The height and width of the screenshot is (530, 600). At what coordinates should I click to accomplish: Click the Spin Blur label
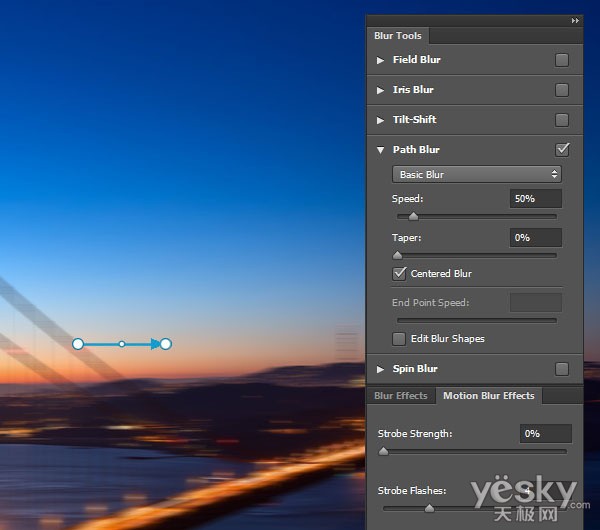point(415,369)
